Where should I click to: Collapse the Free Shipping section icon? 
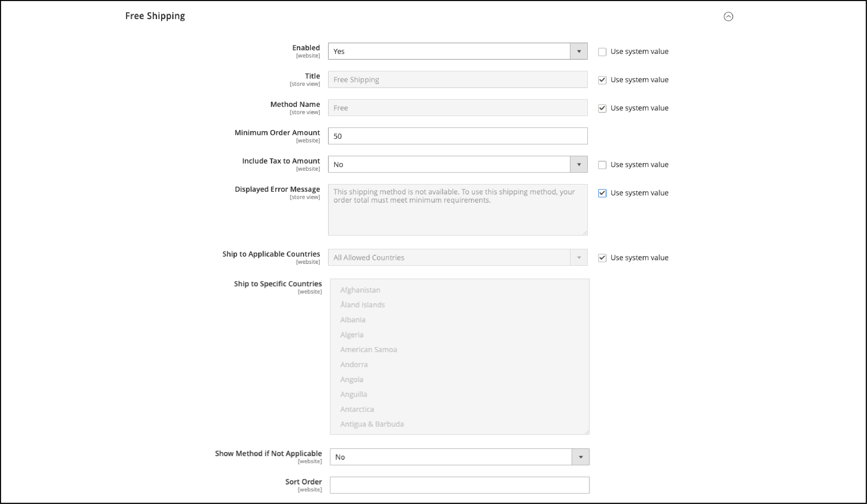tap(728, 16)
